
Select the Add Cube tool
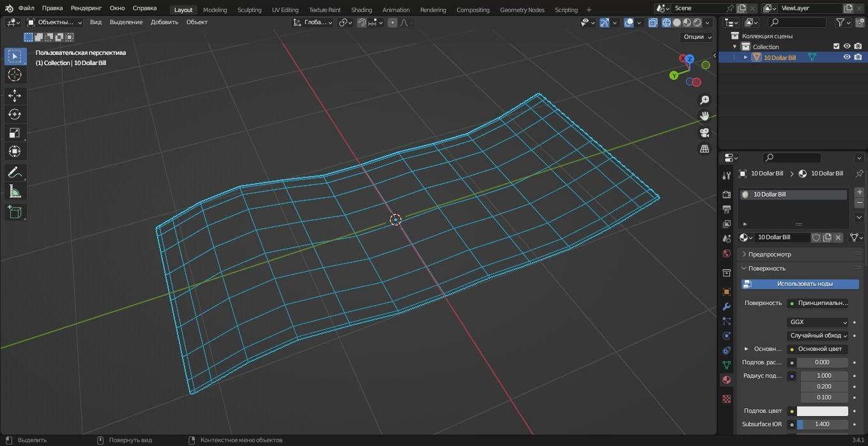(15, 212)
